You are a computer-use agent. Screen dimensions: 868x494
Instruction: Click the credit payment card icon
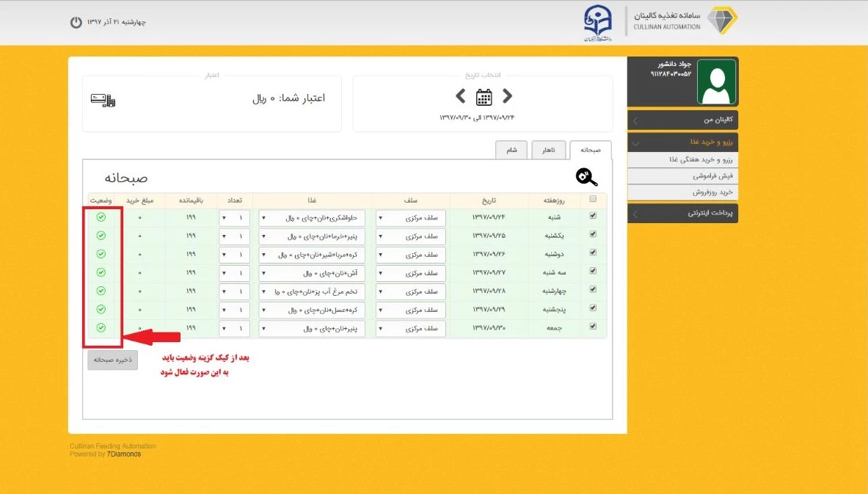(x=103, y=100)
